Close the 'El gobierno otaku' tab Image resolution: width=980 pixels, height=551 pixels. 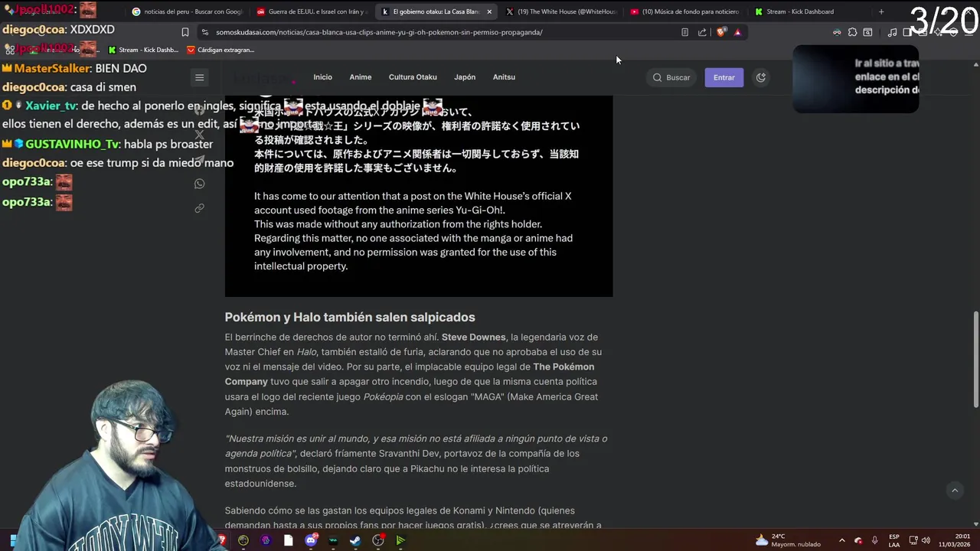(489, 11)
